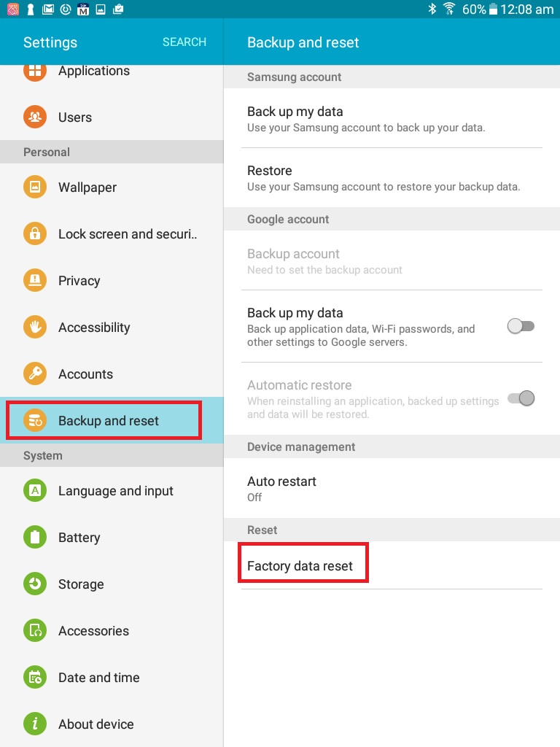Open Samsung account Back up my data
560x747 pixels.
point(392,119)
